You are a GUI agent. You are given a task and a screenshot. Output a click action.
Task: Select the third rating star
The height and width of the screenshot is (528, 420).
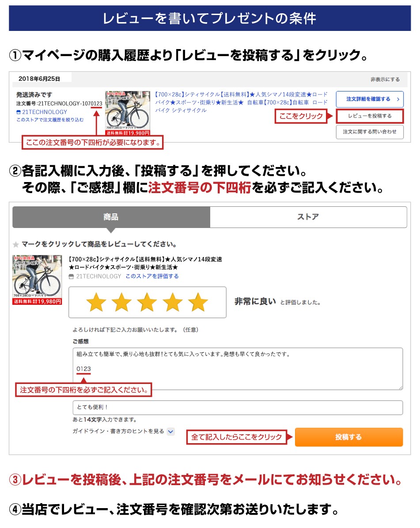tap(148, 302)
